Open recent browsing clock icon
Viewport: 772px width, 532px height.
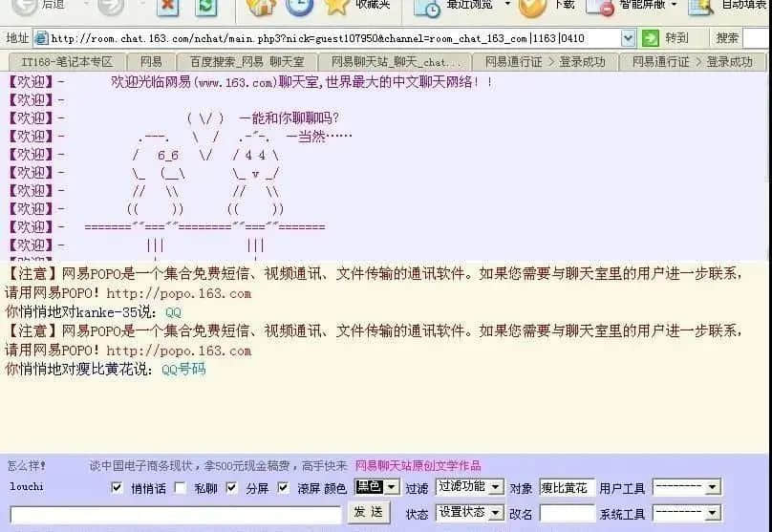[x=427, y=8]
